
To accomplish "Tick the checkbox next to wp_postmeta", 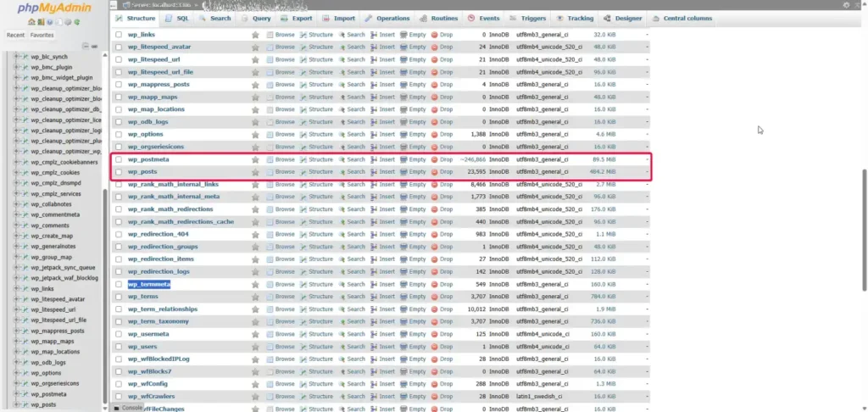I will click(x=120, y=159).
